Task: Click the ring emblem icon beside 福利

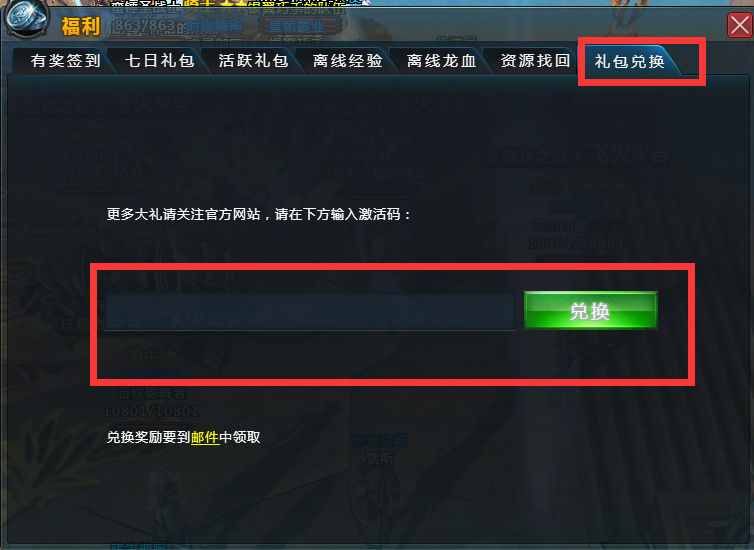Action: [26, 18]
